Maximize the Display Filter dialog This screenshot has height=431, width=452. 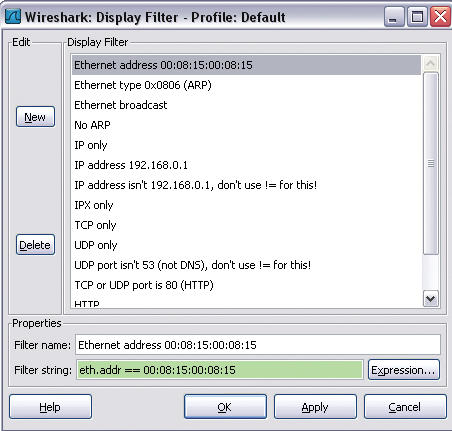point(417,17)
